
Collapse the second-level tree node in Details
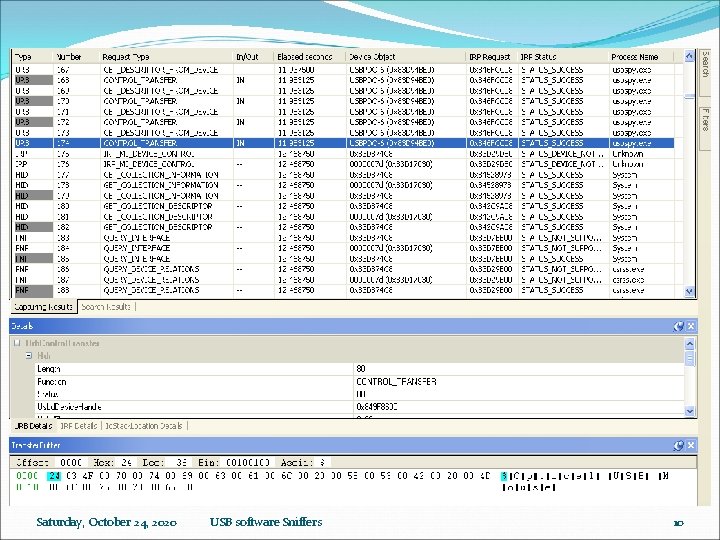point(29,355)
